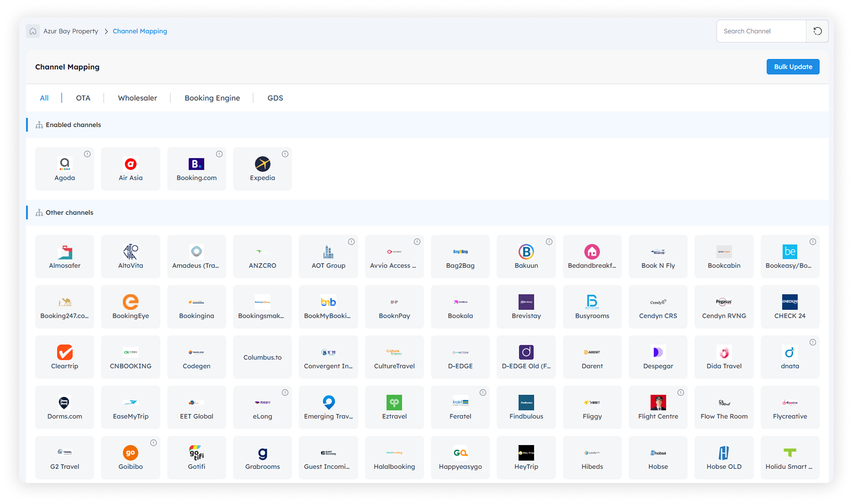Screen dimensions: 853x504
Task: Switch to the Booking Engine tab
Action: coord(212,98)
